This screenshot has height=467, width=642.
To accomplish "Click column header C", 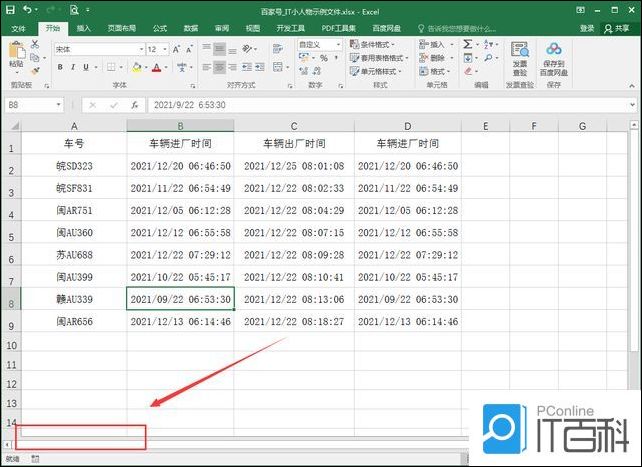I will point(294,126).
